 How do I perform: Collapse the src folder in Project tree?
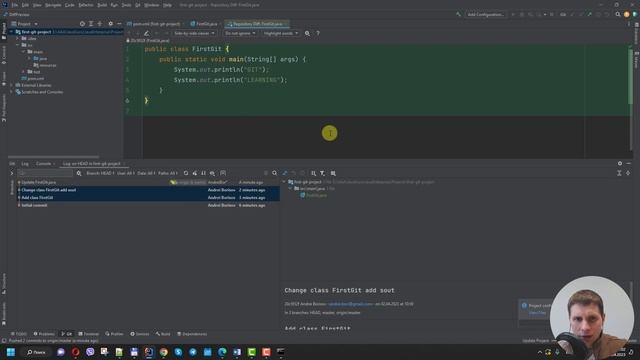18,45
